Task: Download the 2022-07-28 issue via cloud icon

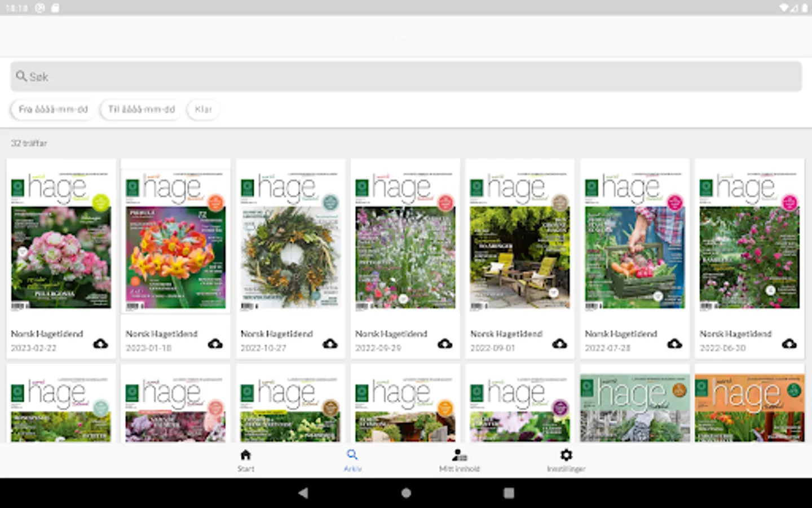Action: 674,343
